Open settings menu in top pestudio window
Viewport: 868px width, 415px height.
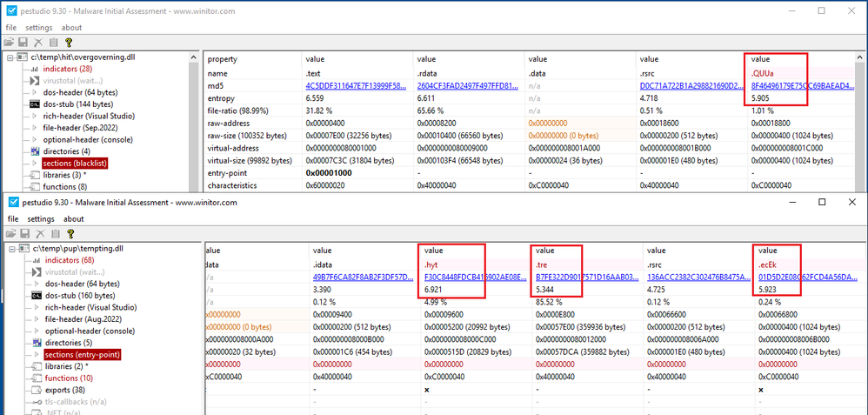(x=39, y=28)
